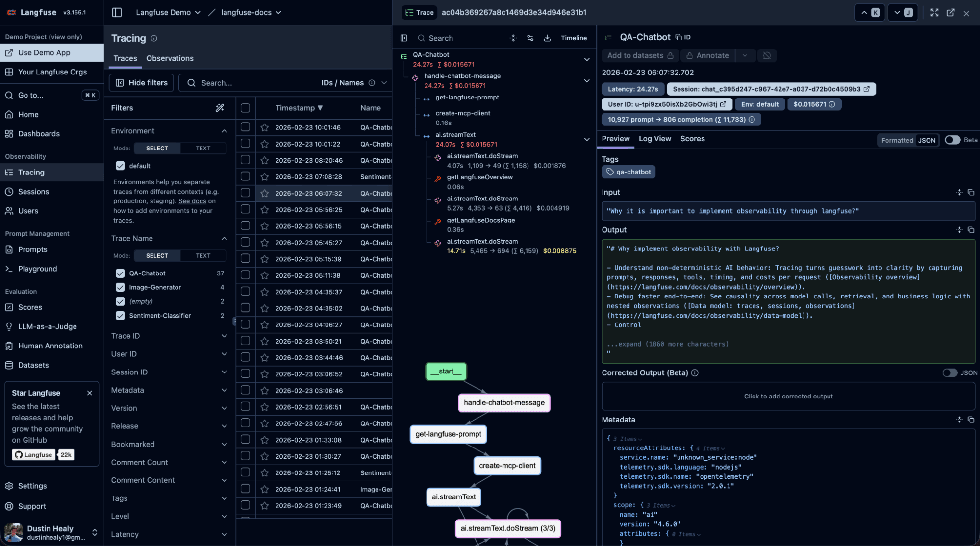Uncheck the Image-Generator trace name filter
980x546 pixels.
120,287
